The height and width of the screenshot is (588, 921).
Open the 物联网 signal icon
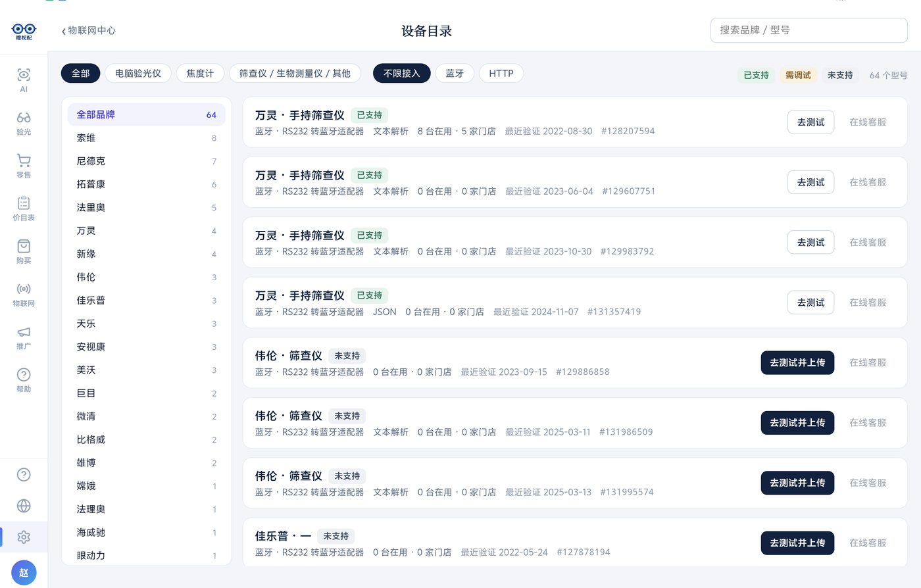(24, 294)
